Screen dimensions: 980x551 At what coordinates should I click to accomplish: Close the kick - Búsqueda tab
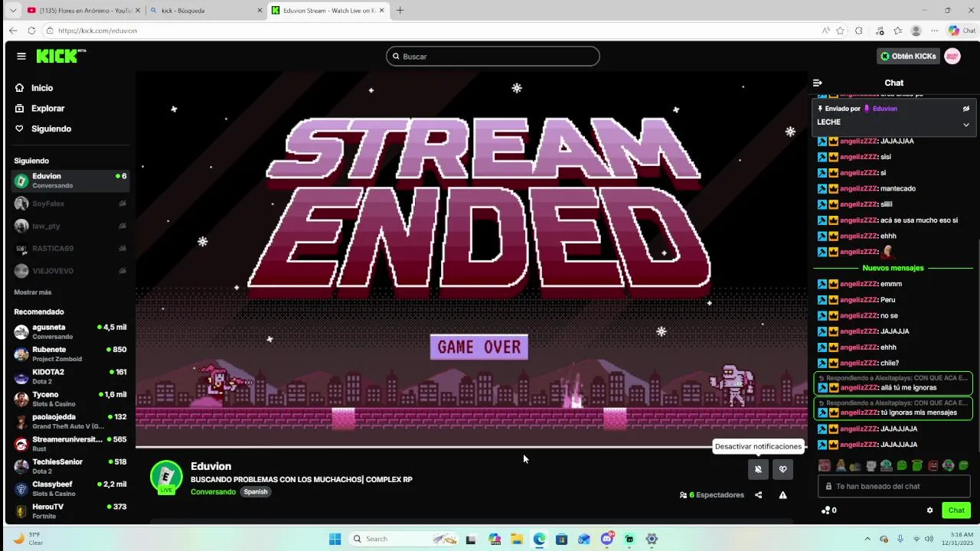click(x=259, y=11)
